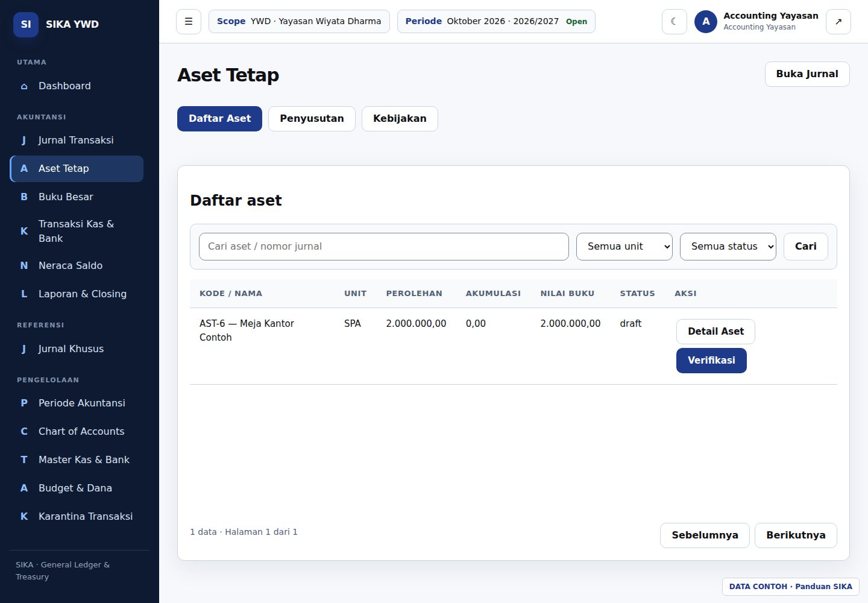
Task: Go to Jurnal Transaksi
Action: click(77, 140)
